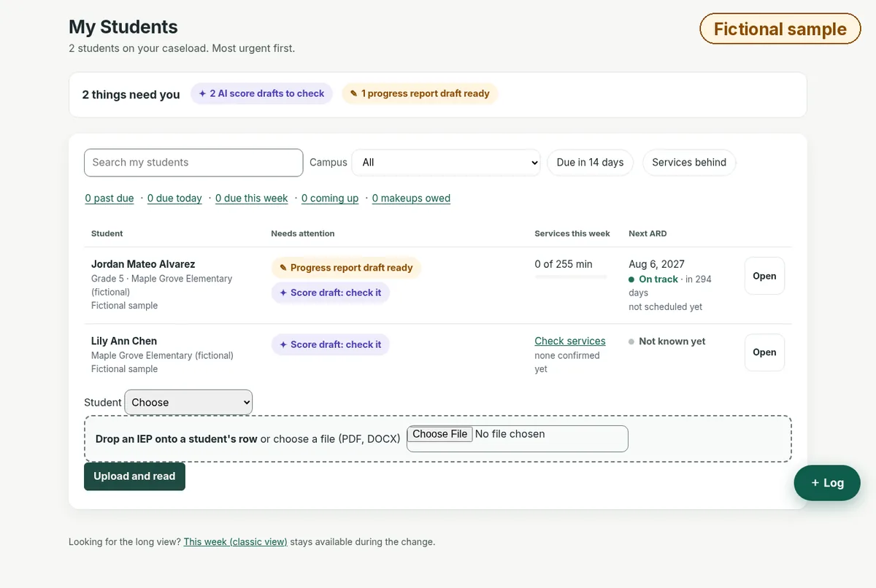Image resolution: width=876 pixels, height=588 pixels.
Task: Click the IEP file drop zone text
Action: [x=248, y=439]
